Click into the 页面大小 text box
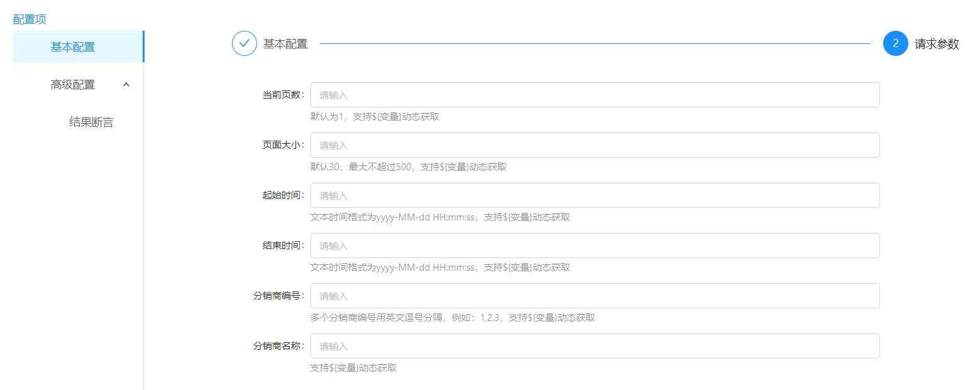The image size is (980, 390). pyautogui.click(x=595, y=145)
